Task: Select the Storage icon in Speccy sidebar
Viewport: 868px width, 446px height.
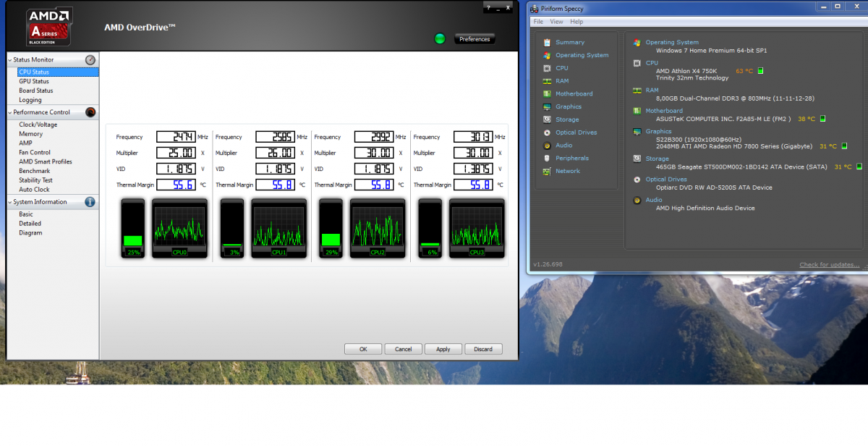Action: click(547, 119)
